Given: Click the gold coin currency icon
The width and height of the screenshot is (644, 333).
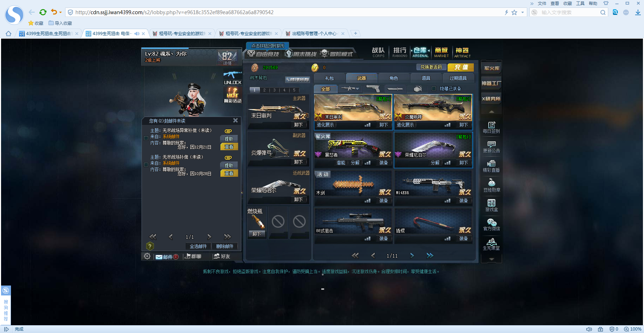Looking at the screenshot, I should click(315, 67).
